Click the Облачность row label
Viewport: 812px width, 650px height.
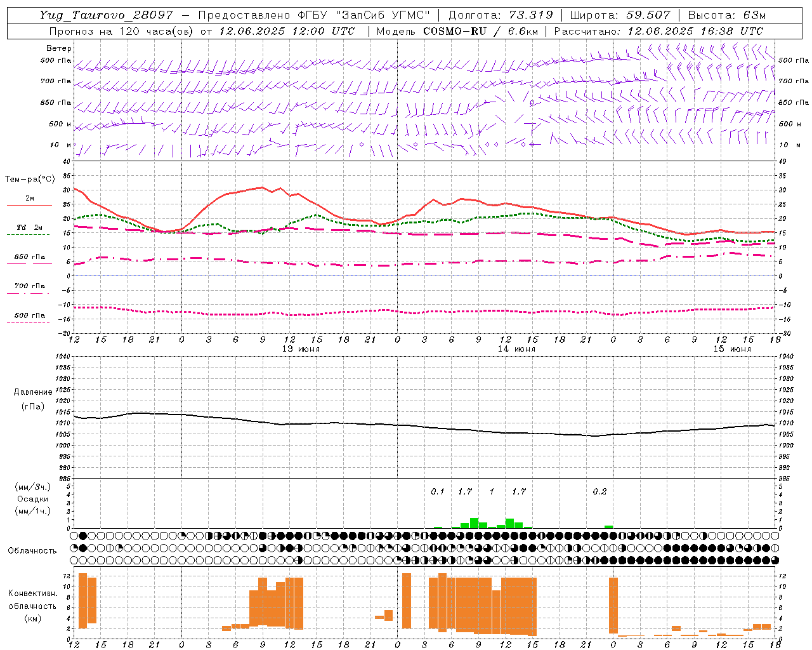pos(32,551)
